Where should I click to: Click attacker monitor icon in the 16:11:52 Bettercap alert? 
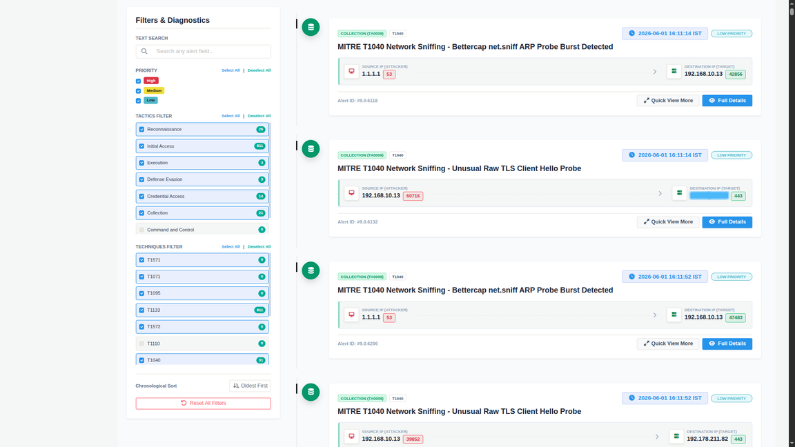click(x=351, y=315)
